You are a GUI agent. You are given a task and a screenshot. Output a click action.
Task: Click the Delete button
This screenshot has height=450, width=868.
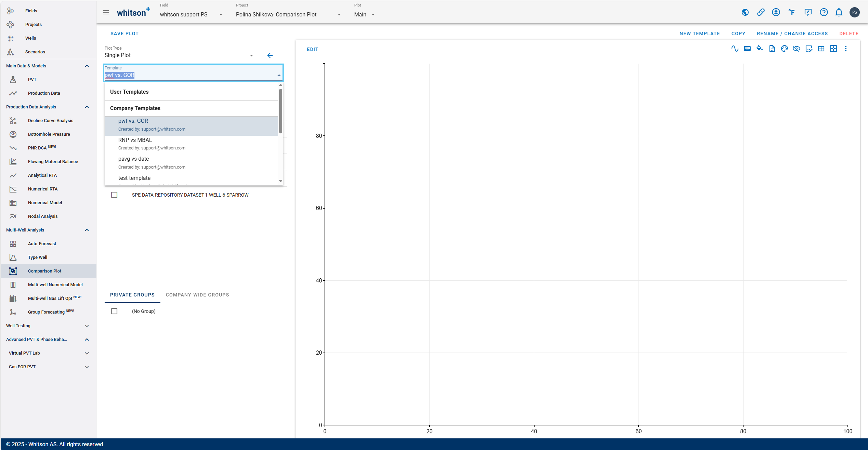pos(849,34)
